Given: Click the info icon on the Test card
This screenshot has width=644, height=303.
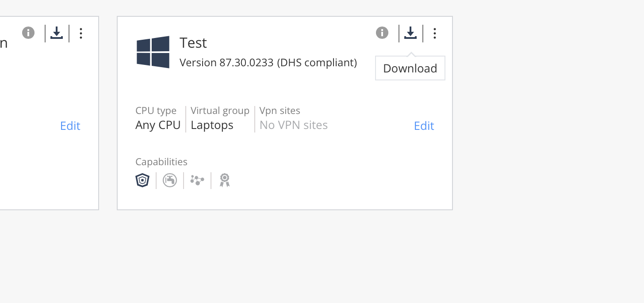Looking at the screenshot, I should (382, 33).
